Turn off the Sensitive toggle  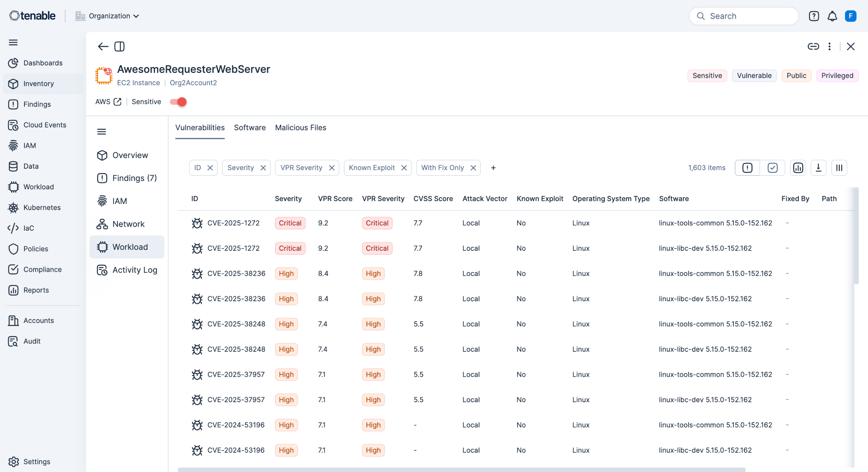click(178, 102)
